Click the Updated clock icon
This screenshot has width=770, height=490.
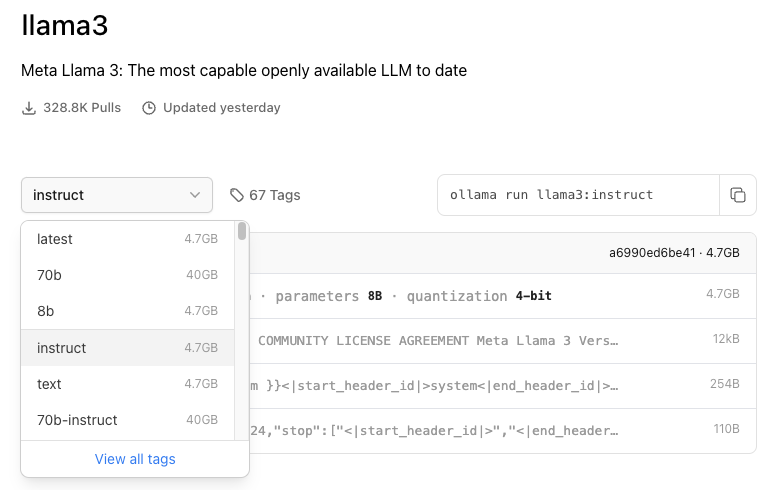click(x=149, y=108)
